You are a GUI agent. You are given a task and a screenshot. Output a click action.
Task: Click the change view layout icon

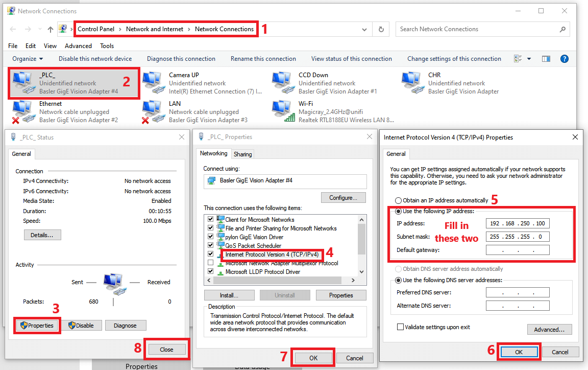pyautogui.click(x=518, y=59)
